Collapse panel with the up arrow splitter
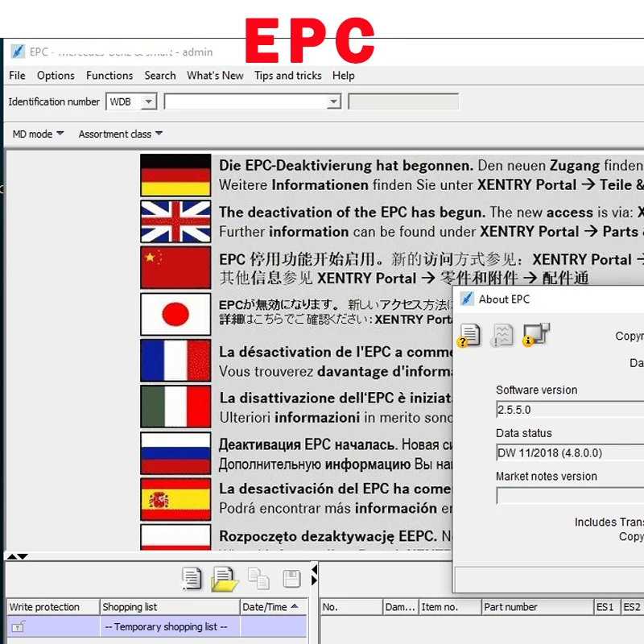Viewport: 644px width, 644px height. click(12, 556)
